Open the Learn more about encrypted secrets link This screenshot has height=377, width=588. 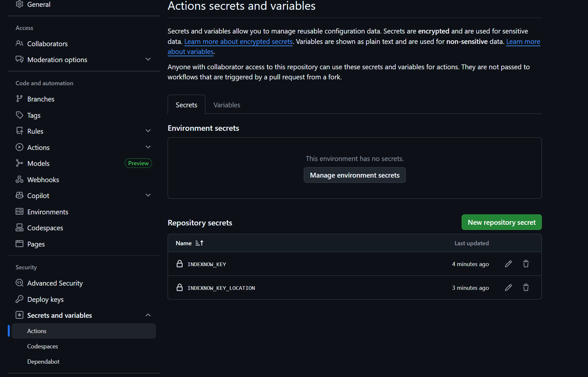click(x=238, y=42)
